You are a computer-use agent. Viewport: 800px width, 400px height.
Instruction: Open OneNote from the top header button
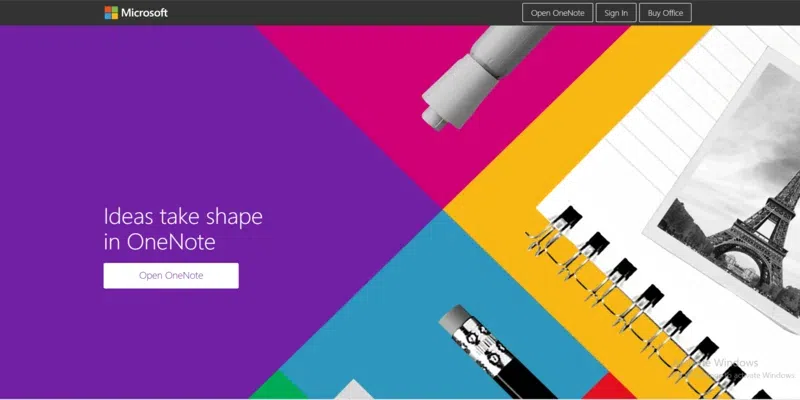(557, 13)
